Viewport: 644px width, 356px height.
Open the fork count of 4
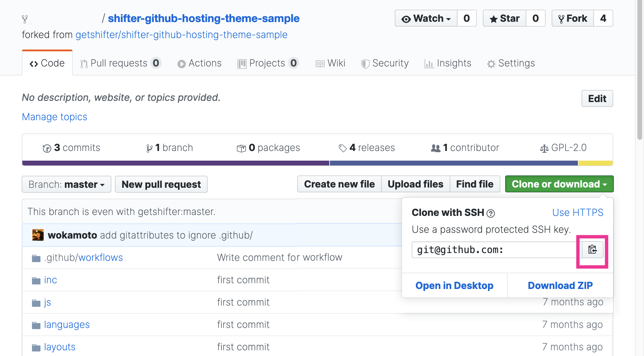[603, 18]
